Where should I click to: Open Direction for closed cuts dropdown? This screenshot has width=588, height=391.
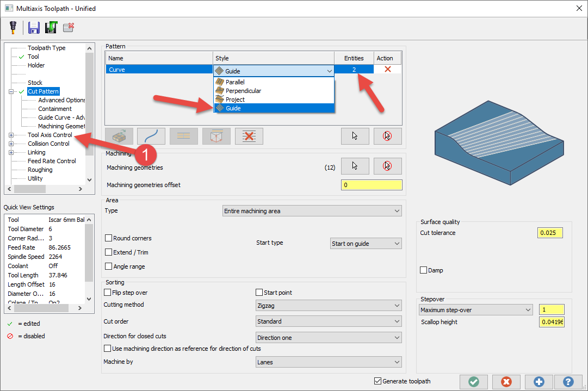point(329,338)
